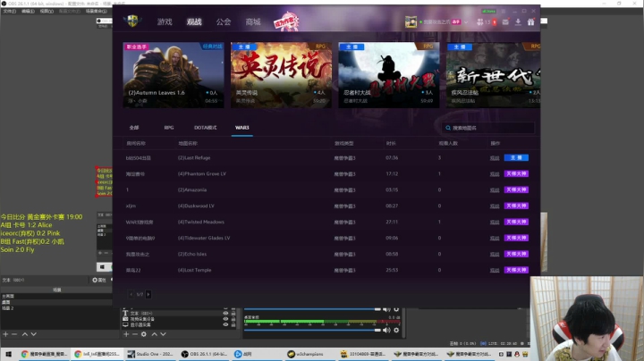644x361 pixels.
Task: Toggle visibility eye of video capture device source
Action: click(225, 319)
